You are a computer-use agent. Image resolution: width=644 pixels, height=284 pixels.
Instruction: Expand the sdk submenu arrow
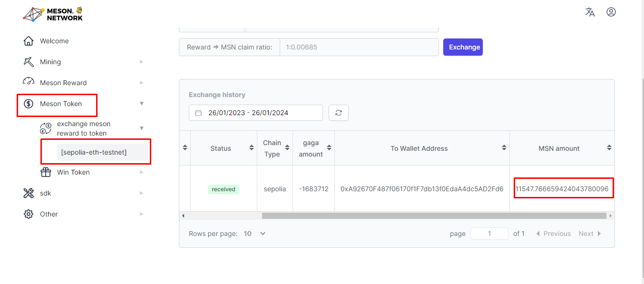point(141,193)
